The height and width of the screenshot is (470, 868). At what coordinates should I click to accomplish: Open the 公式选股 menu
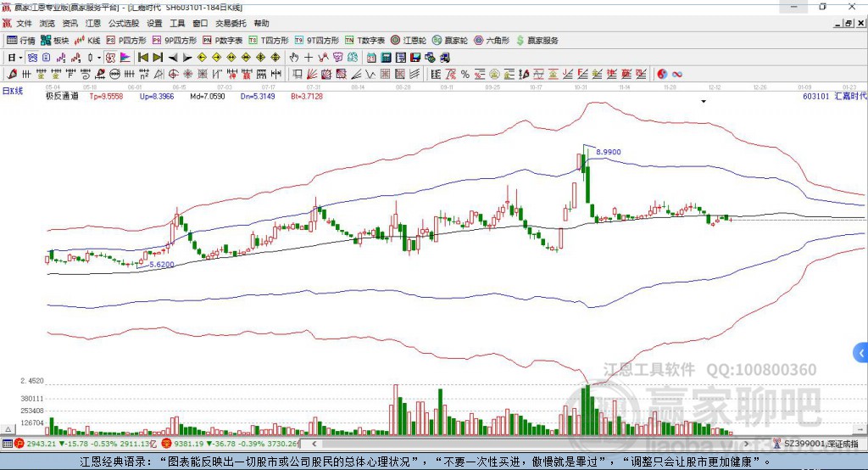click(x=124, y=23)
